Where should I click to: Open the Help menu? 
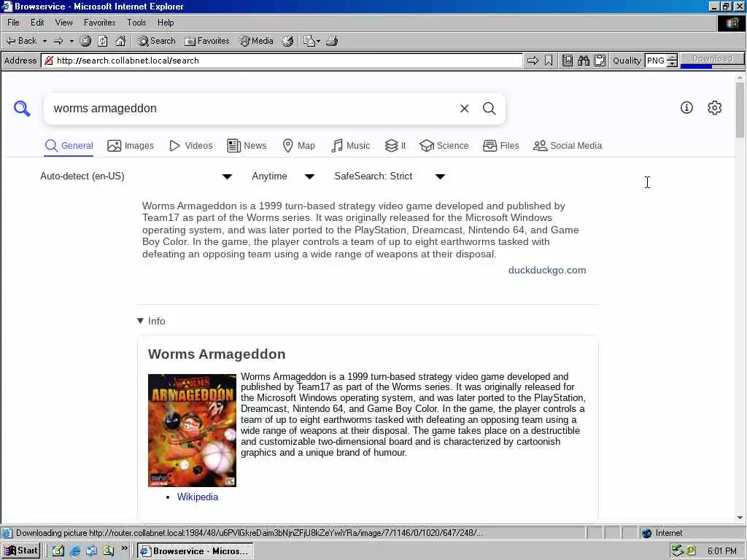[166, 23]
